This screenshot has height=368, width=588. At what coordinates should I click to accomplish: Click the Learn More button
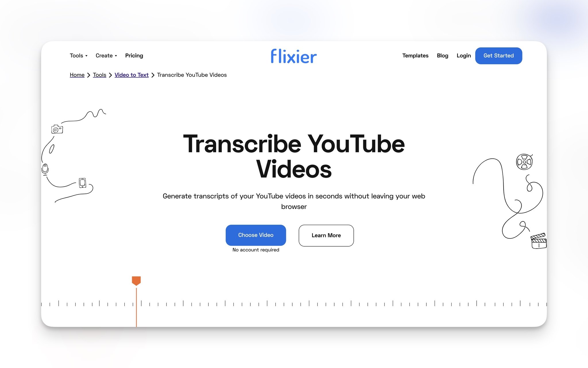click(326, 235)
